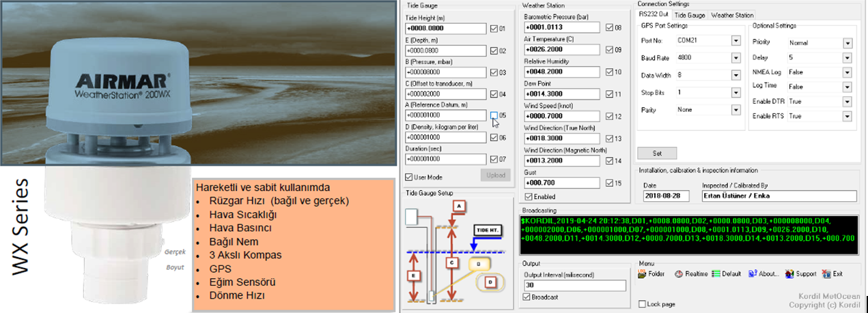This screenshot has width=868, height=313.
Task: Open the log Folder icon
Action: (642, 273)
